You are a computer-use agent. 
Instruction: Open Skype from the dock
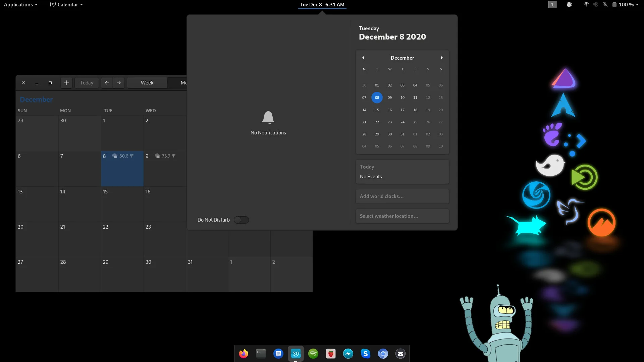click(x=366, y=354)
